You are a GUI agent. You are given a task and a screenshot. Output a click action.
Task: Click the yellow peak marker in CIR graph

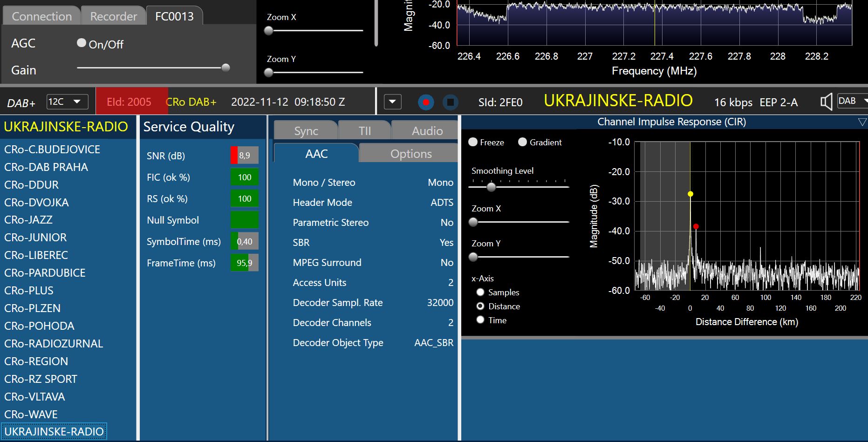pyautogui.click(x=690, y=194)
